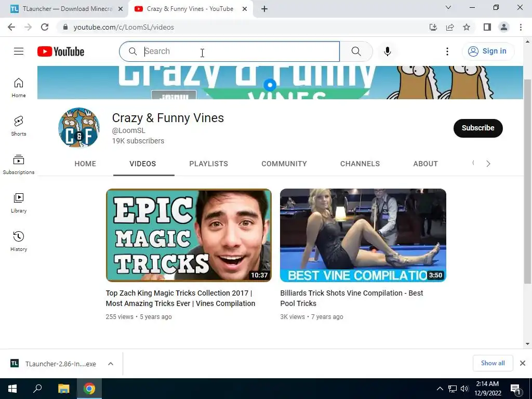Select the VIDEOS tab
Image resolution: width=532 pixels, height=399 pixels.
(143, 164)
